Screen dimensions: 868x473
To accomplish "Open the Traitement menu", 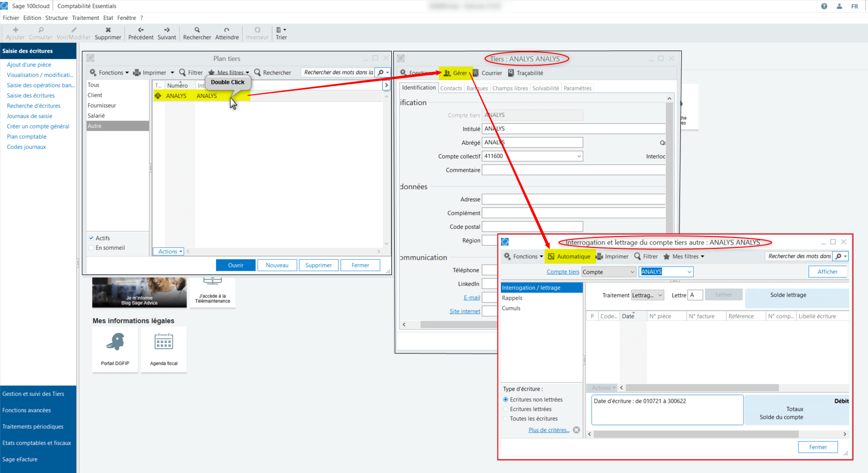I will tap(86, 18).
